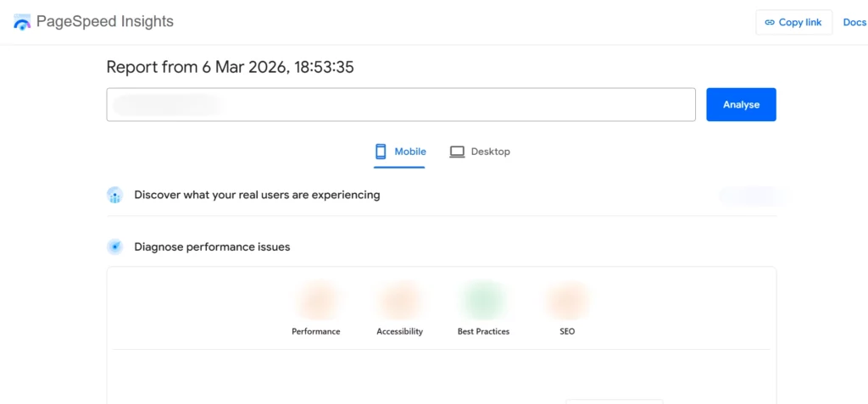Select the Performance score gauge circle

316,302
